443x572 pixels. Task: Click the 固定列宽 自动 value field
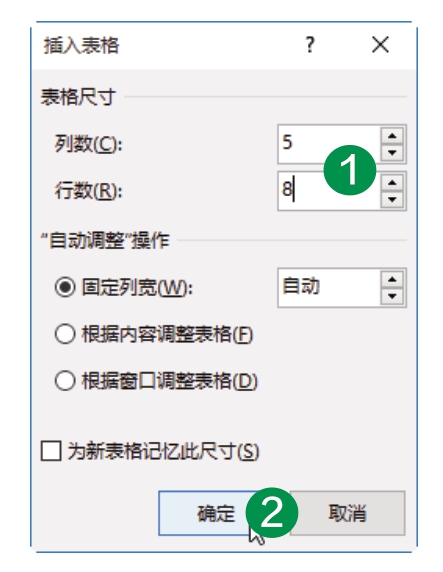[x=328, y=288]
